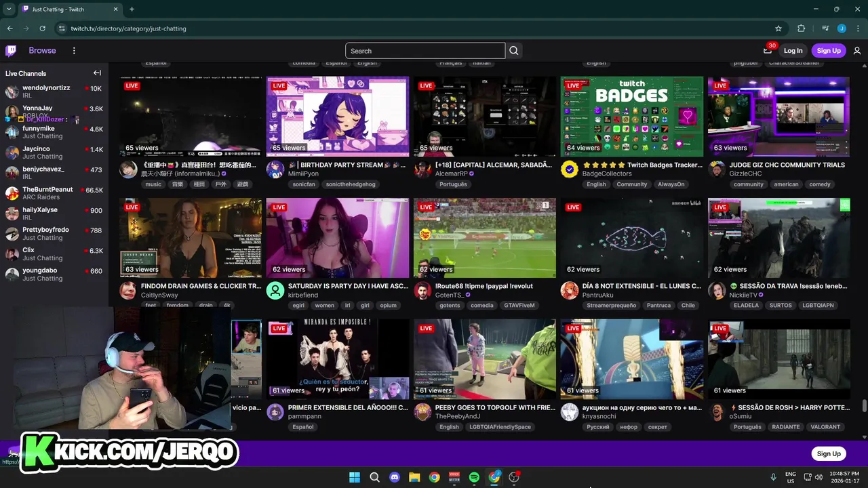Click the Browse navigation link
The height and width of the screenshot is (488, 868).
click(42, 51)
